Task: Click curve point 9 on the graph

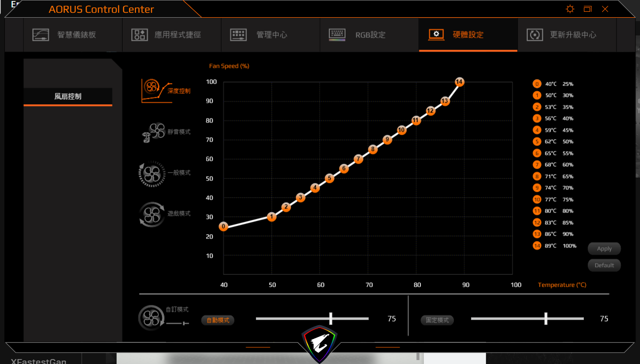Action: pyautogui.click(x=387, y=140)
